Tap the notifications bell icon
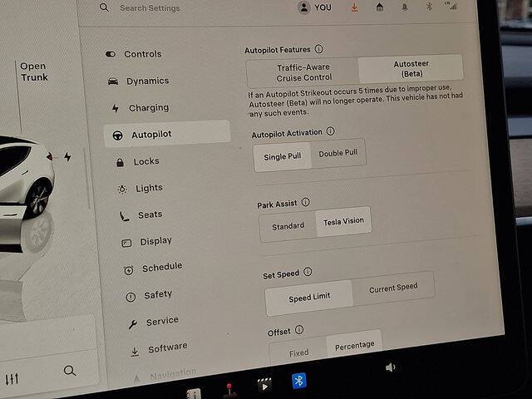Viewport: 532px width, 399px height. (406, 7)
